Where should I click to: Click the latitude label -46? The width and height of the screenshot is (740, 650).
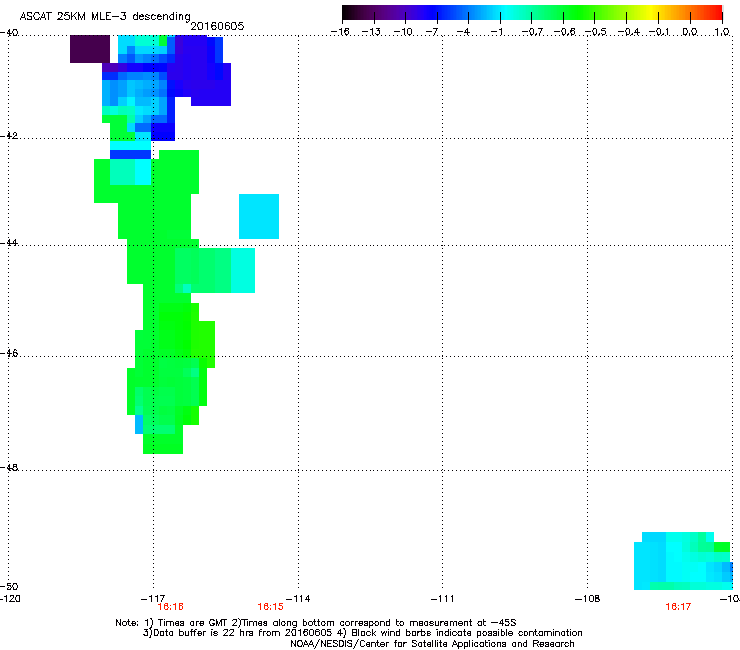(9, 354)
